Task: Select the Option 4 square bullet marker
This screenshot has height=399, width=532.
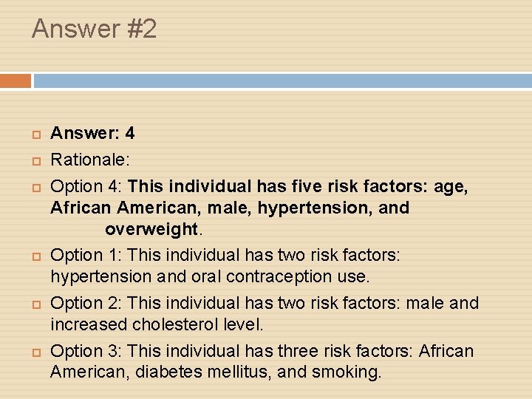Action: coord(37,188)
